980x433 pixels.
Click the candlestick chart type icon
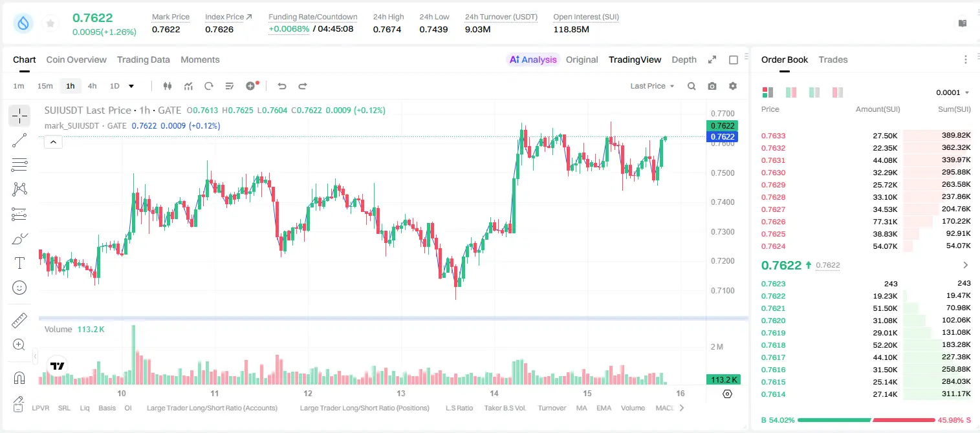[168, 86]
